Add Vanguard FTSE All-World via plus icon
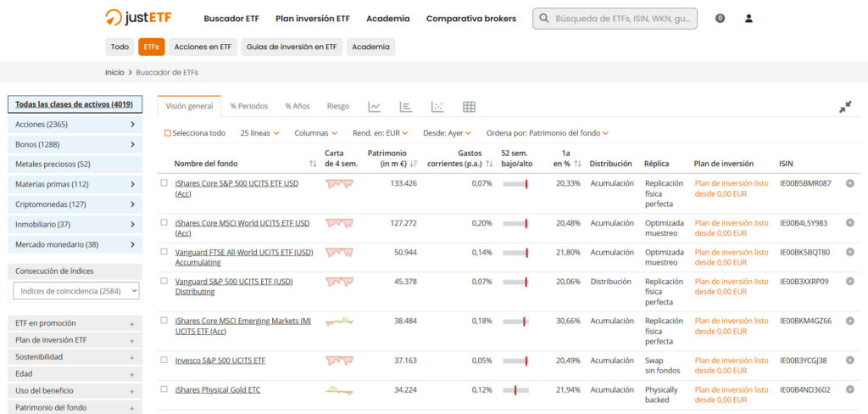This screenshot has width=868, height=414. point(849,252)
